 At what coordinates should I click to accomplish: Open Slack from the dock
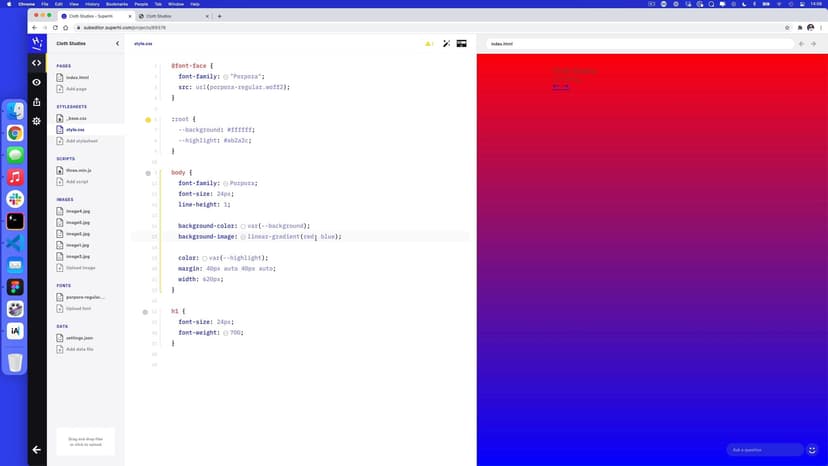[x=15, y=198]
